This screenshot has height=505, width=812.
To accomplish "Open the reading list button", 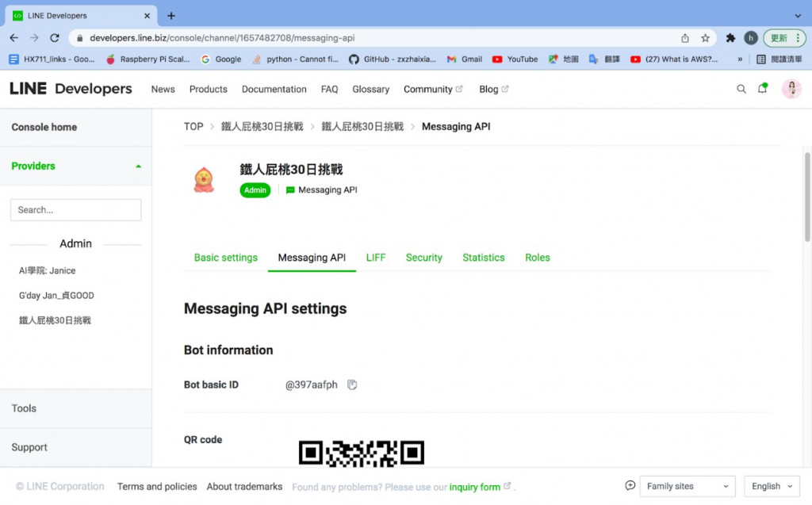I will coord(779,59).
